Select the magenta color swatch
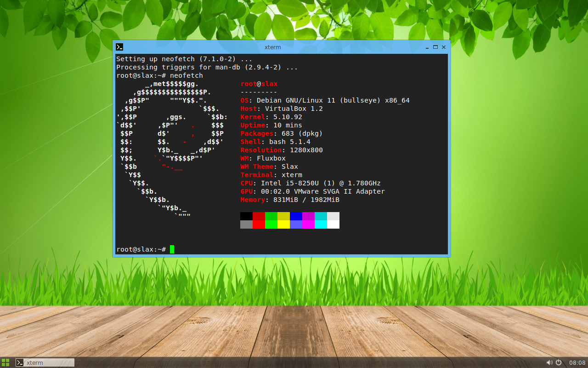 point(308,216)
